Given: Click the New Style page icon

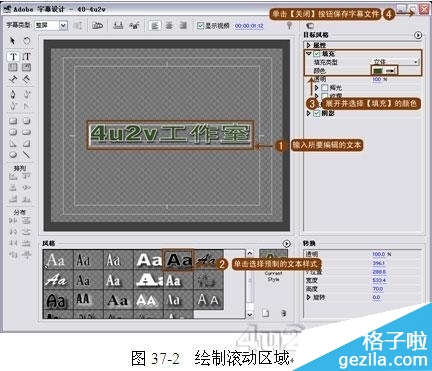Looking at the screenshot, I should pyautogui.click(x=265, y=313).
